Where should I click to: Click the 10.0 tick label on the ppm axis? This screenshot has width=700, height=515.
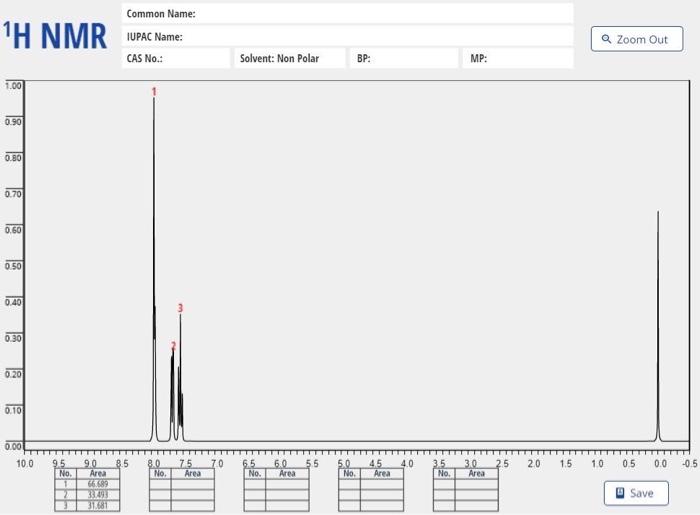25,464
